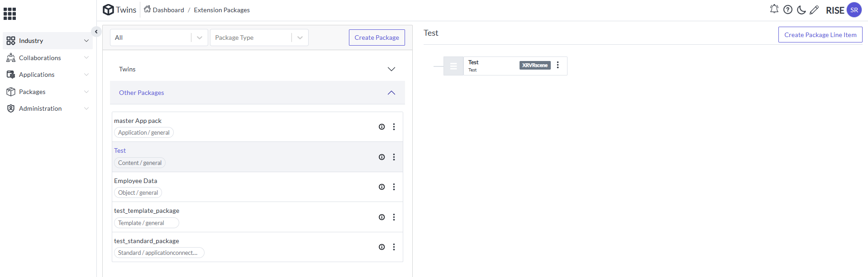Viewport: 868px width, 277px height.
Task: Select Industry in the sidebar
Action: tap(48, 41)
